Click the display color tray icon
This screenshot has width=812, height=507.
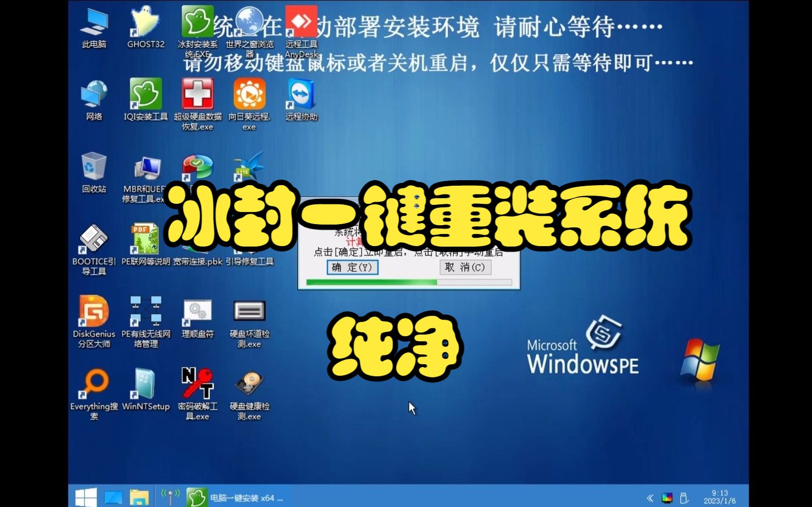click(x=667, y=498)
